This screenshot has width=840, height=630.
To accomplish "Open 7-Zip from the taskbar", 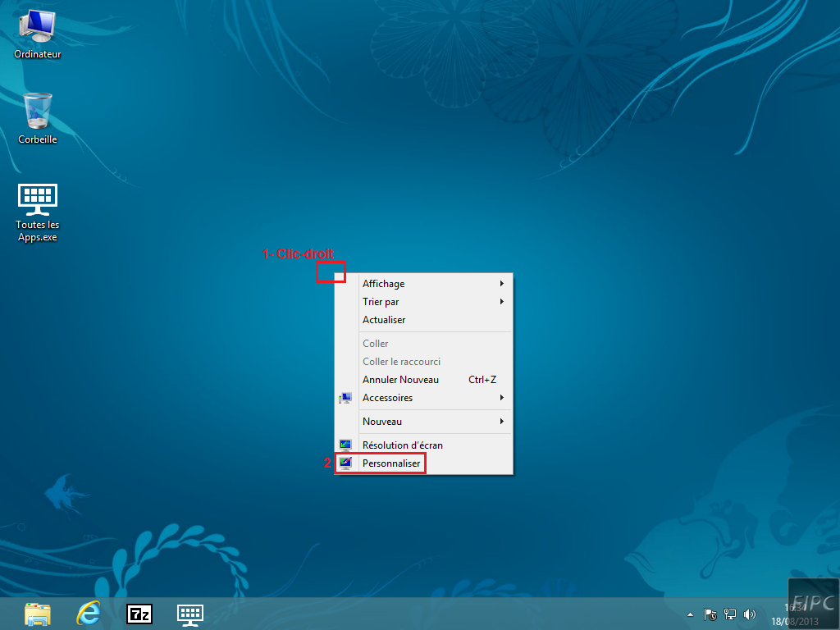I will point(139,614).
